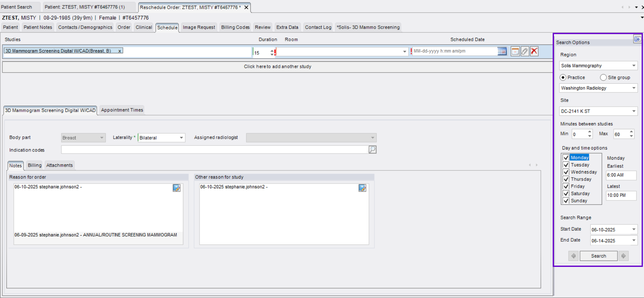The image size is (644, 298).
Task: Increase the Min minutes between studies
Action: (589, 132)
